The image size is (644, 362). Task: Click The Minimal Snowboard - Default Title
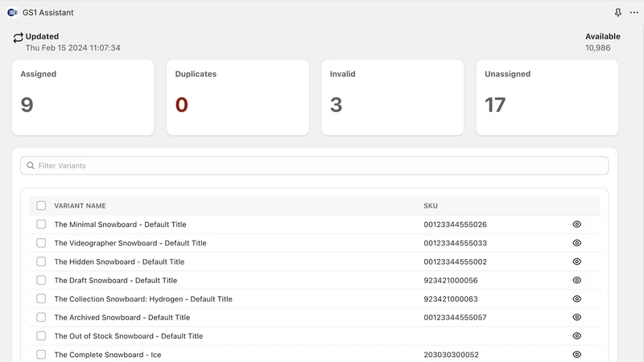pyautogui.click(x=120, y=224)
